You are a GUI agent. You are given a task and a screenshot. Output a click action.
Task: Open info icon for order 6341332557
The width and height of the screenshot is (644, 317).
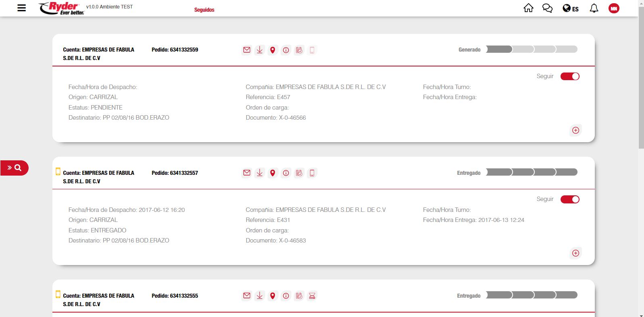point(286,173)
